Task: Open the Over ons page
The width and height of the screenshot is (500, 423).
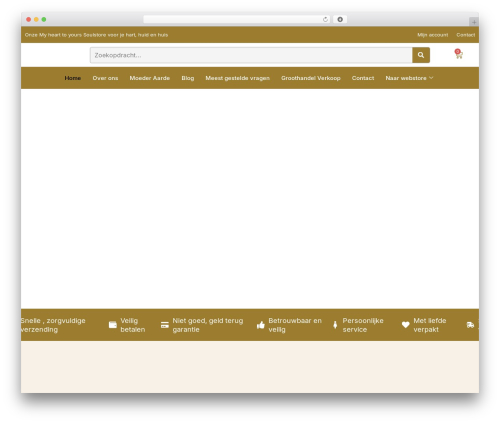Action: coord(105,78)
